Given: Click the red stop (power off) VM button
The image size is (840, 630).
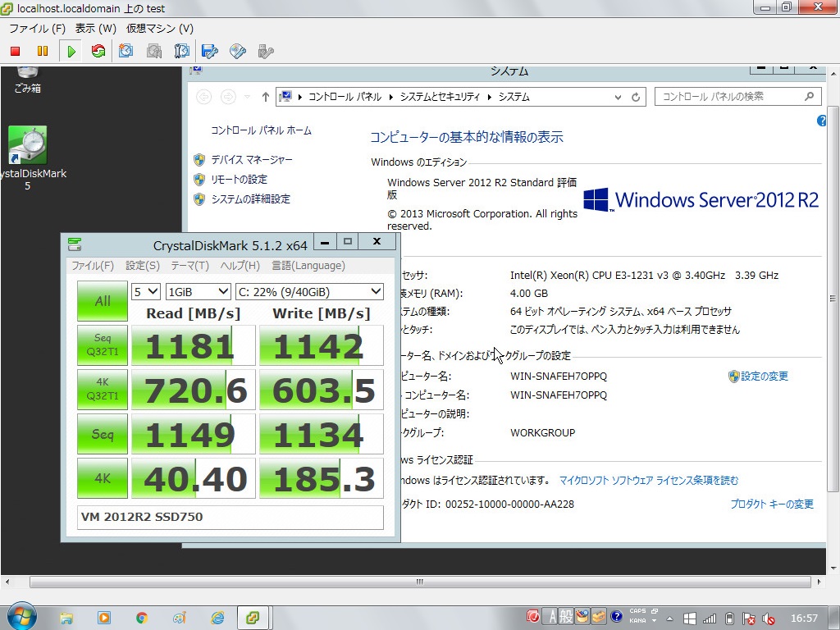Looking at the screenshot, I should (x=15, y=51).
